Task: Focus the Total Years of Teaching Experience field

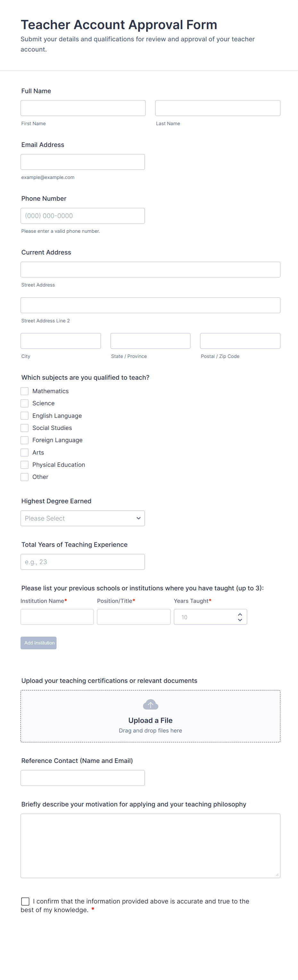Action: point(83,562)
